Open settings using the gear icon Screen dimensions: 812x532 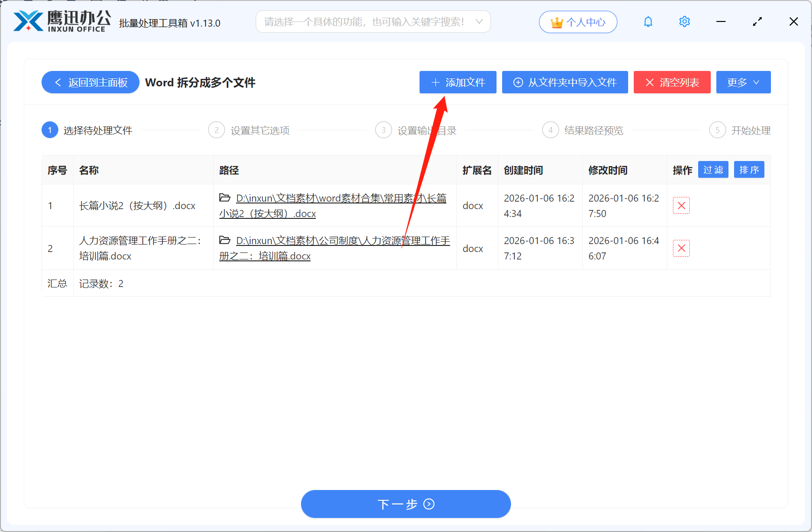pos(684,21)
